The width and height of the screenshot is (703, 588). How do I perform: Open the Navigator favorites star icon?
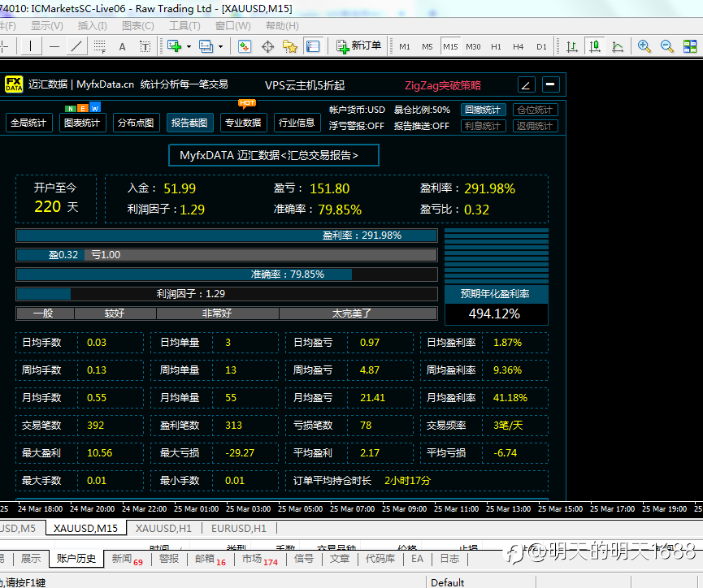pos(290,46)
